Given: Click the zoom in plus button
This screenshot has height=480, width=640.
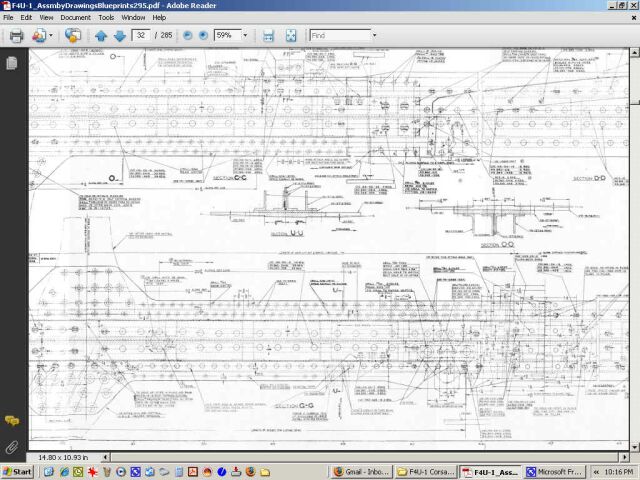Looking at the screenshot, I should [203, 35].
